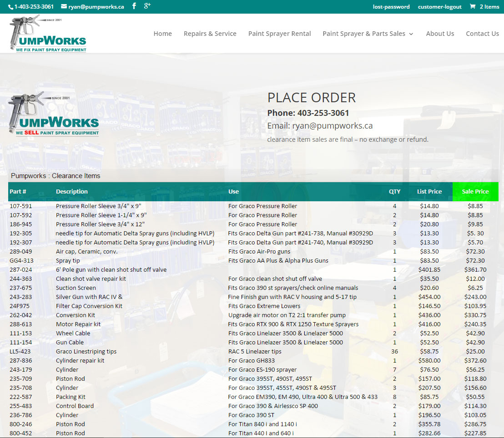This screenshot has height=438, width=504.
Task: Click sale price $361.70 for 287-024
Action: 475,270
